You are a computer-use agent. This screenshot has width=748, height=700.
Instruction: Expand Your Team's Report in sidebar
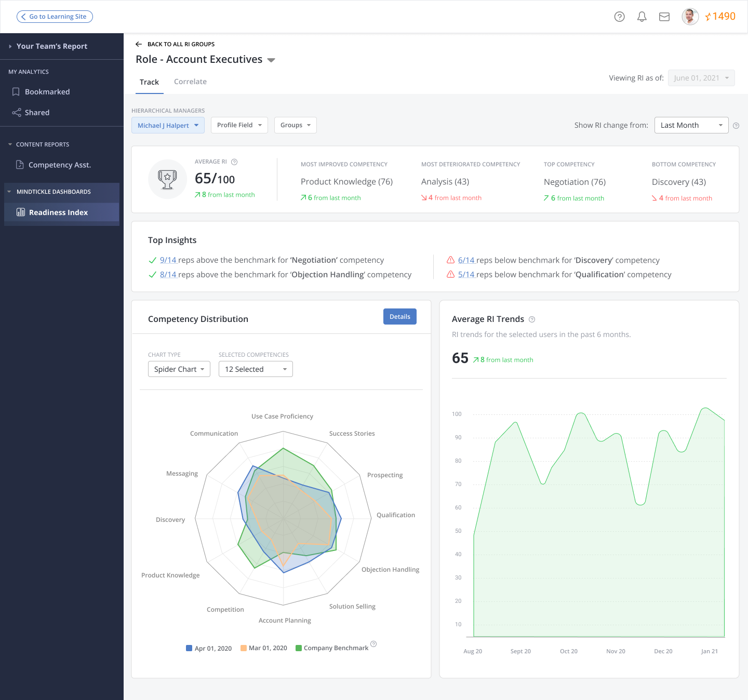(x=51, y=46)
